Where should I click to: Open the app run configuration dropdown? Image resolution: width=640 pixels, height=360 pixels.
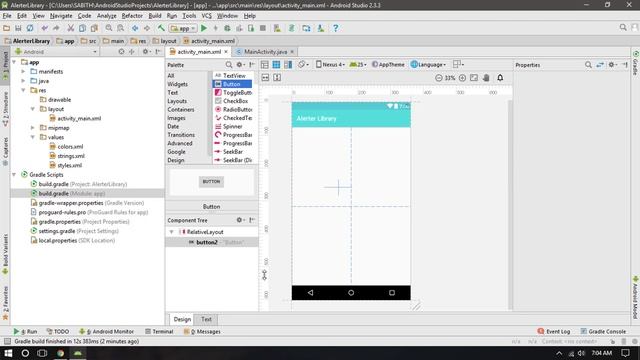[x=184, y=28]
